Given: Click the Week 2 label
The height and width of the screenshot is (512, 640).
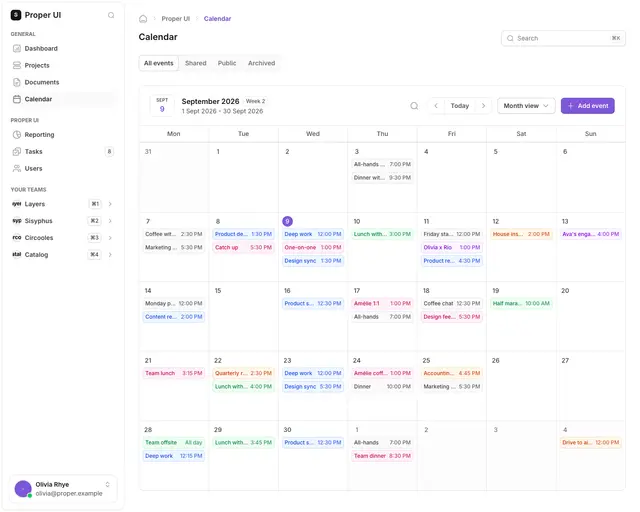Looking at the screenshot, I should click(x=258, y=102).
